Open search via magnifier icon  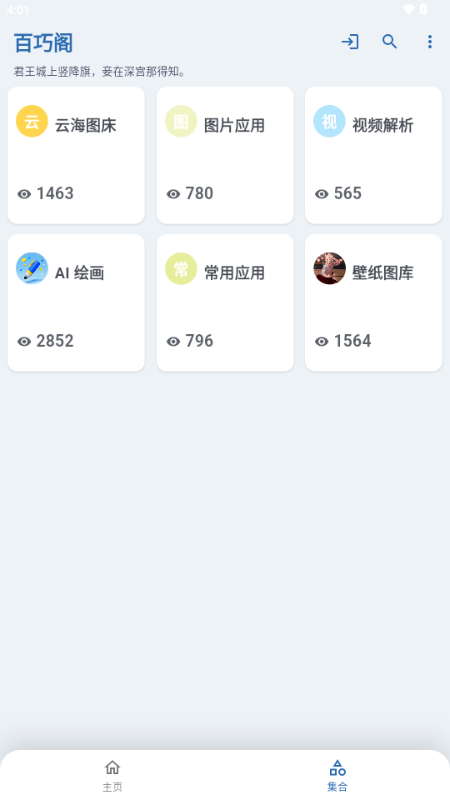[x=390, y=42]
